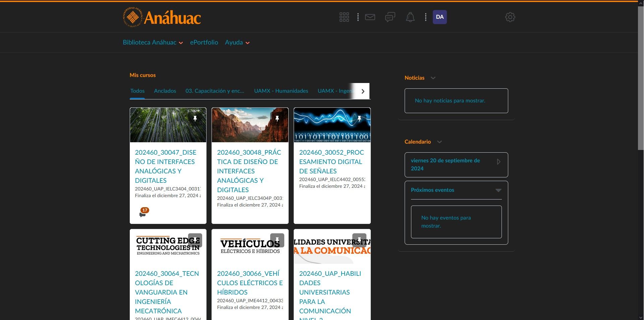644x320 pixels.
Task: Expand the Biblioteca Anáhuac menu
Action: [x=153, y=43]
